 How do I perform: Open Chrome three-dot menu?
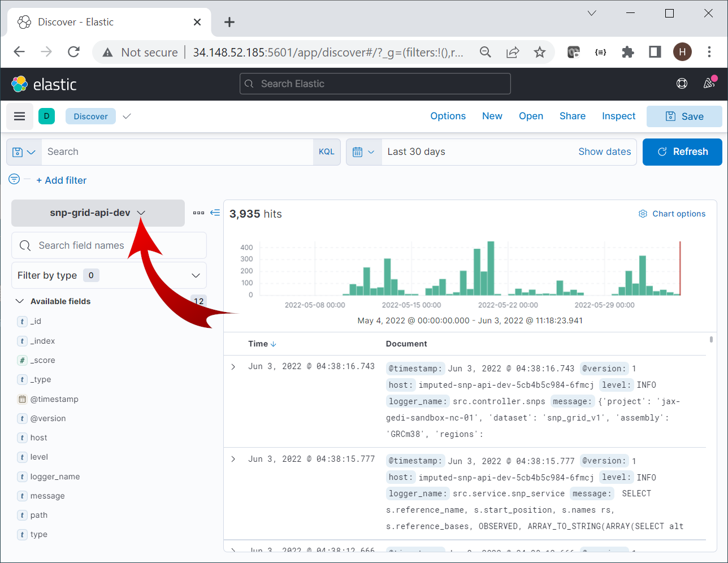tap(709, 52)
